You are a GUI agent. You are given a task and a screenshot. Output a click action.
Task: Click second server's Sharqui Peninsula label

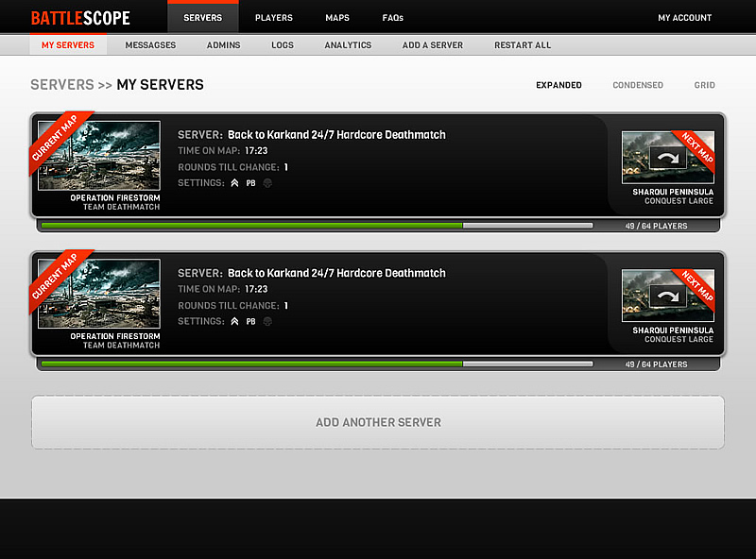tap(673, 330)
